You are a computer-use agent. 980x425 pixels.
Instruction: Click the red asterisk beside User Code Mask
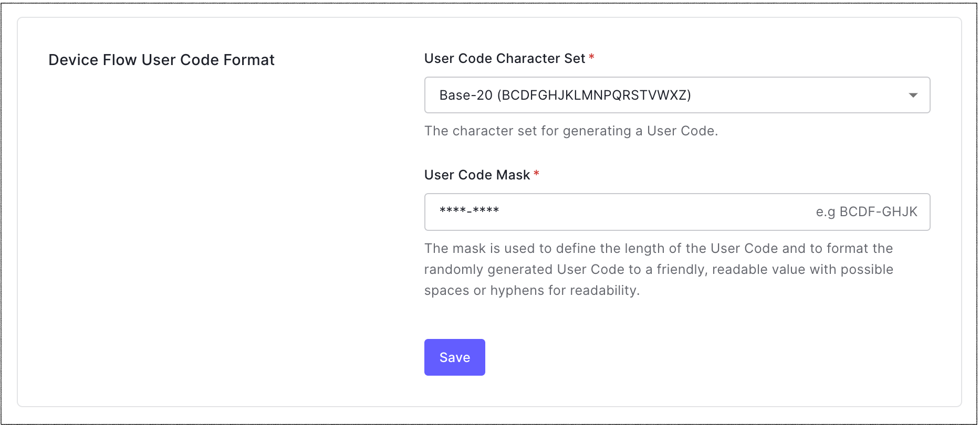click(x=536, y=174)
